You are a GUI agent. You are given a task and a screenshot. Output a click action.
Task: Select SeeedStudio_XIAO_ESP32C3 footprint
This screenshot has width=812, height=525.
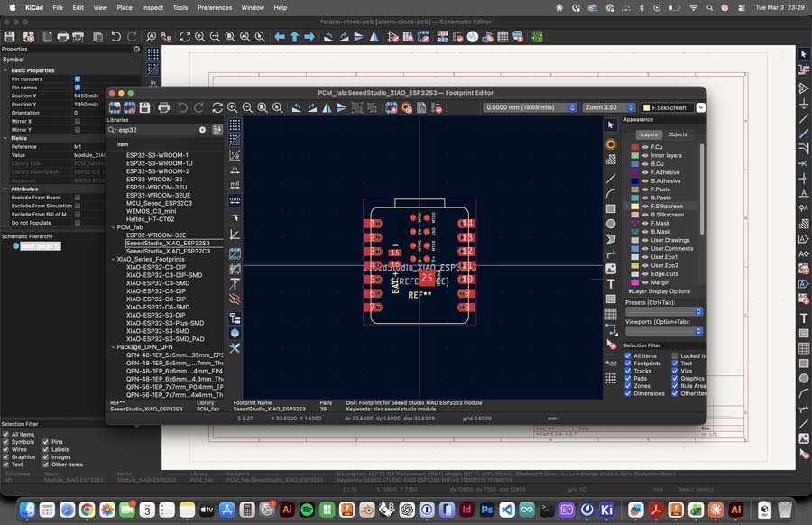pyautogui.click(x=169, y=251)
